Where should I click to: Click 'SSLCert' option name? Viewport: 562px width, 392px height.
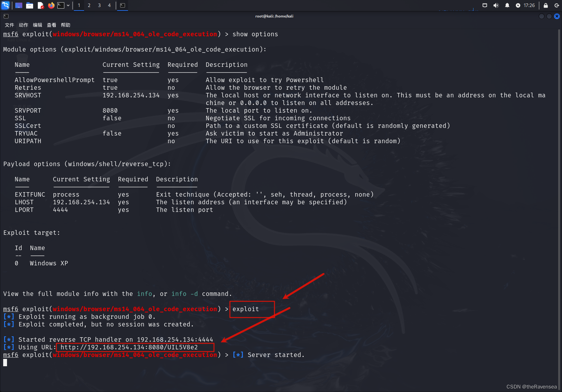click(x=28, y=126)
